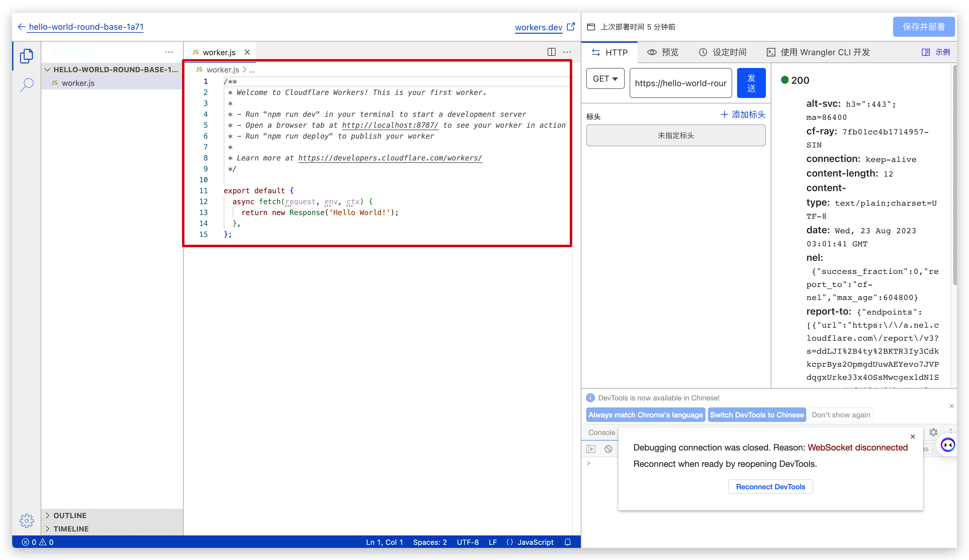The image size is (969, 560).
Task: Open the Search magnifier in activity bar
Action: (26, 85)
